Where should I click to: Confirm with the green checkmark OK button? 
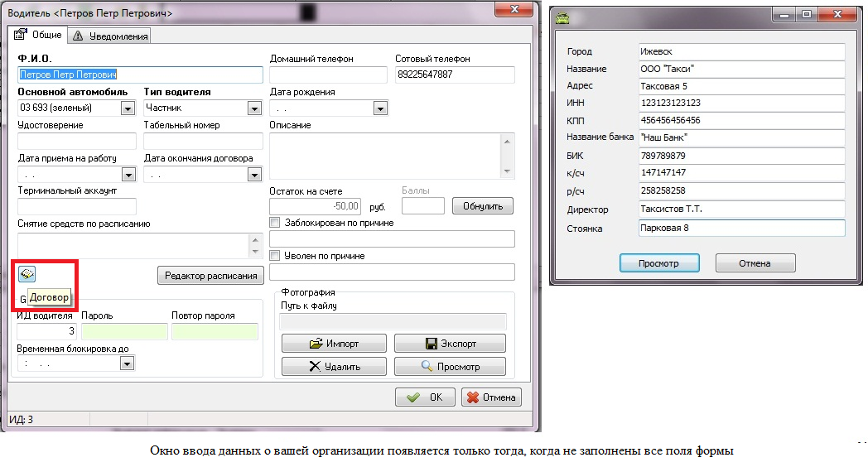click(424, 397)
